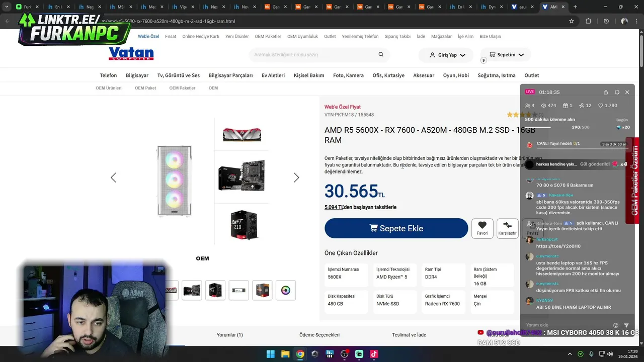Select the white case main product image
This screenshot has width=644, height=362.
coord(174,181)
